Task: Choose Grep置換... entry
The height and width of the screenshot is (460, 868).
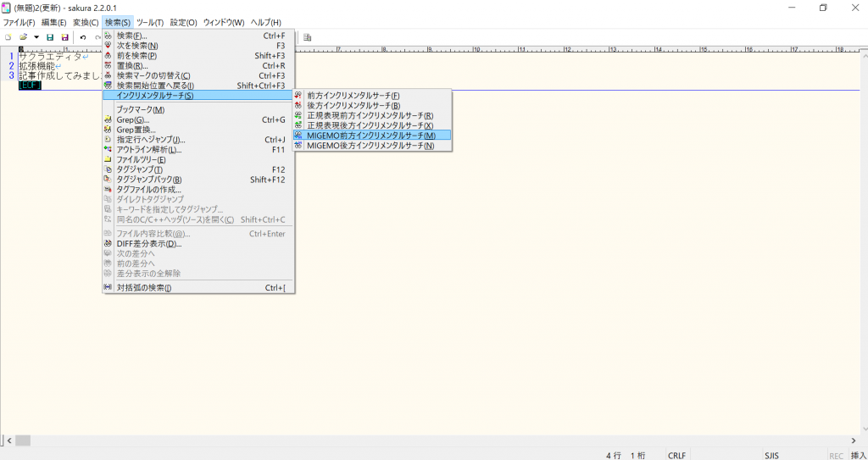Action: pos(198,130)
